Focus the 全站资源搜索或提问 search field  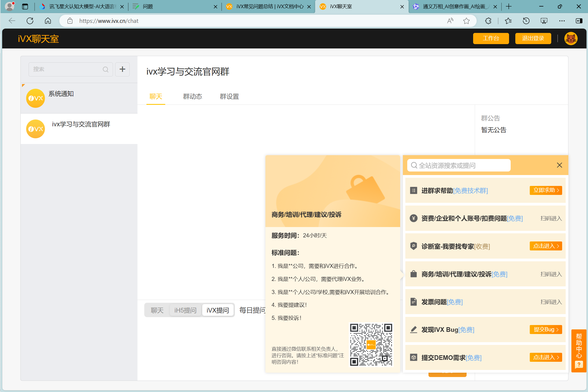pyautogui.click(x=459, y=165)
